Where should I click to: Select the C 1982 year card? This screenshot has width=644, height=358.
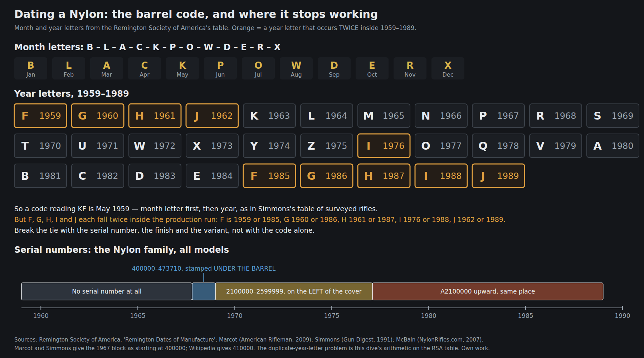pos(98,176)
